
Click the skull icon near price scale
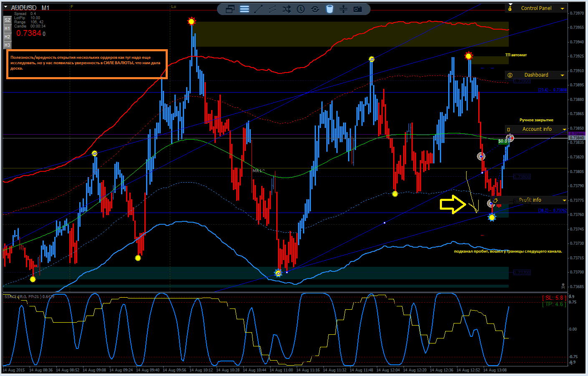563,286
